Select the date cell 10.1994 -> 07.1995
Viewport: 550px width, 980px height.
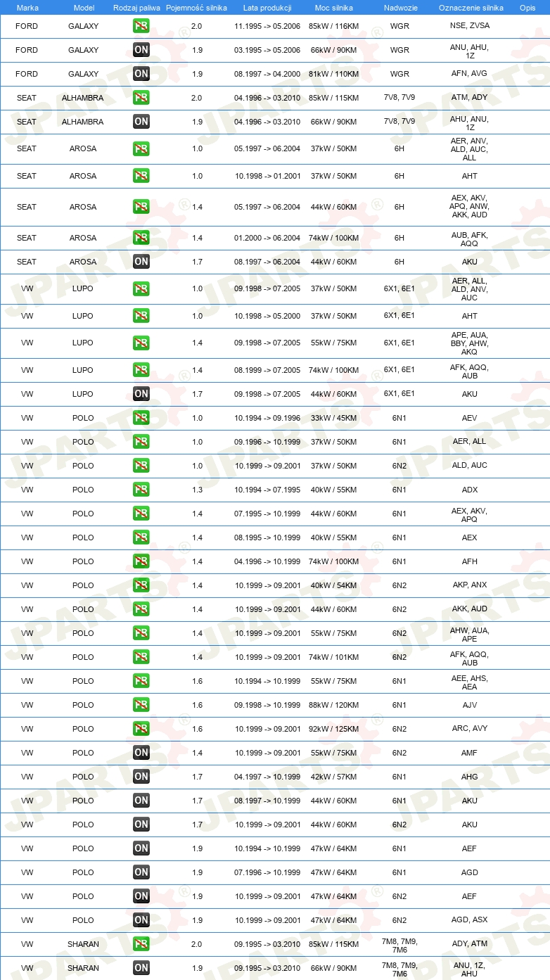click(267, 490)
